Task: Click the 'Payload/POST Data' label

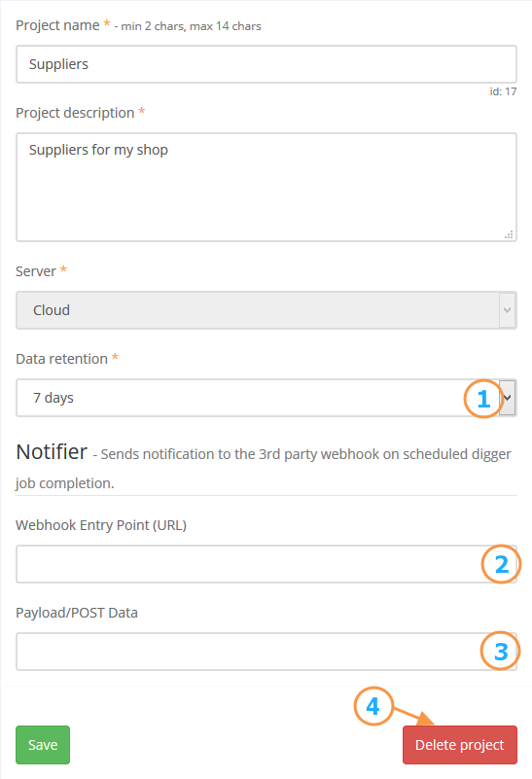Action: pyautogui.click(x=77, y=613)
